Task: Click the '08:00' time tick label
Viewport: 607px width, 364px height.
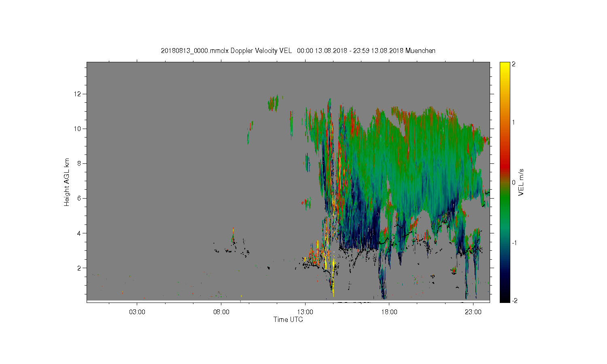Action: coord(221,312)
